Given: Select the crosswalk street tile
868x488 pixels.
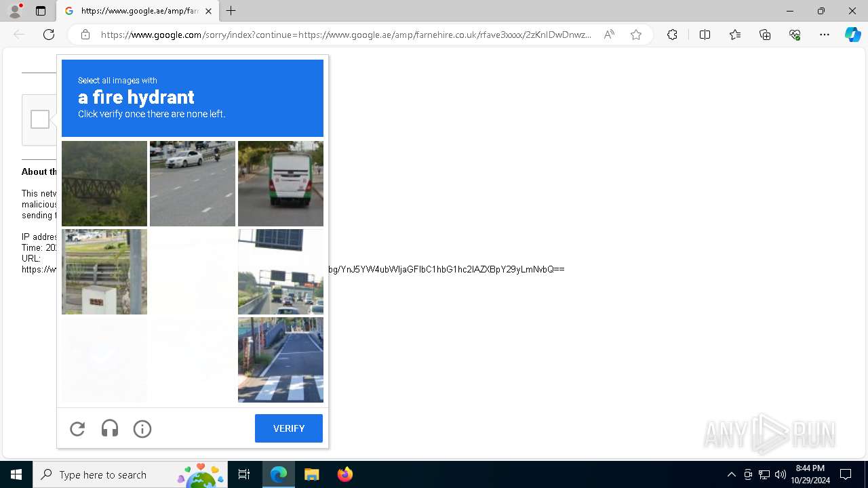Looking at the screenshot, I should [281, 360].
